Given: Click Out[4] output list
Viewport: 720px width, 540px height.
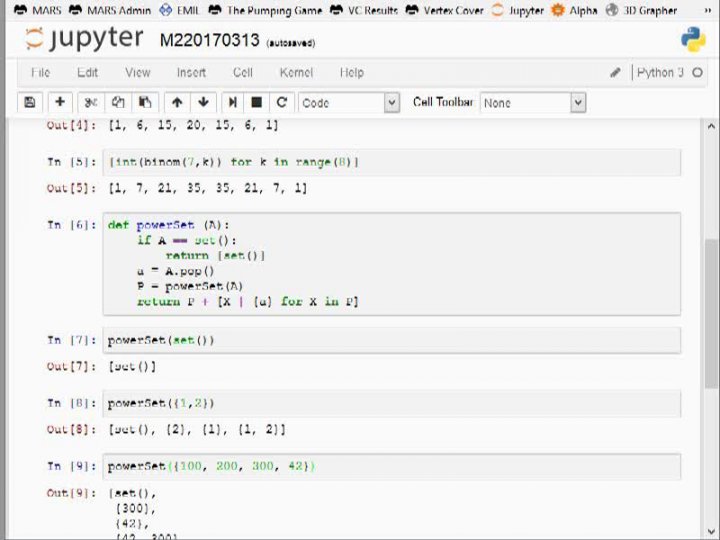Looking at the screenshot, I should (193, 125).
